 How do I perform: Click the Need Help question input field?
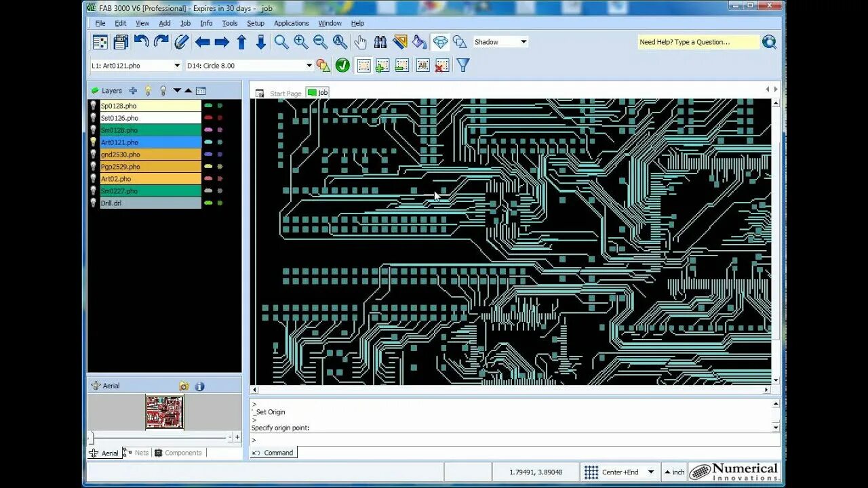pos(698,42)
